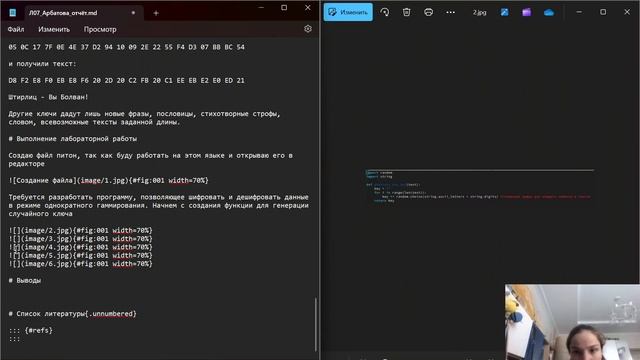Click the paragraph starting "Другие ключи дадут"
Viewport: 640px width, 360px height.
click(144, 118)
